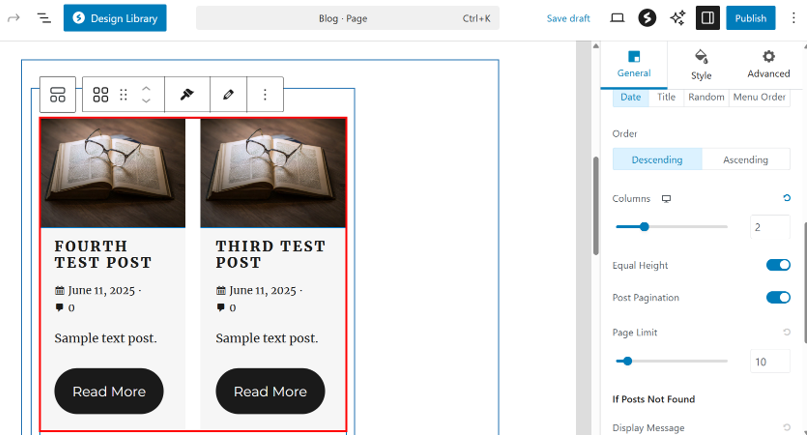Click Read More under Third Test Post
The image size is (807, 435).
point(270,391)
